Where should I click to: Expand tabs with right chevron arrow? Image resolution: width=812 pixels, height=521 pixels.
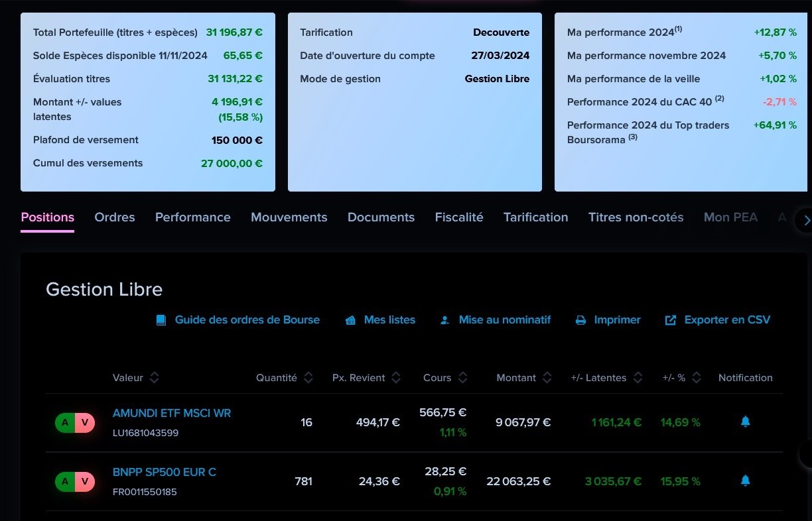(x=807, y=220)
